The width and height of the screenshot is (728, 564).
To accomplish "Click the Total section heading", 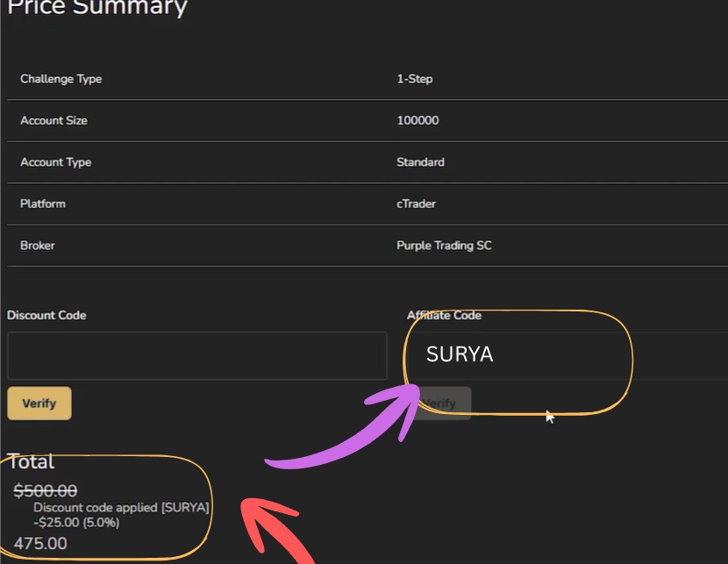I will [x=28, y=462].
